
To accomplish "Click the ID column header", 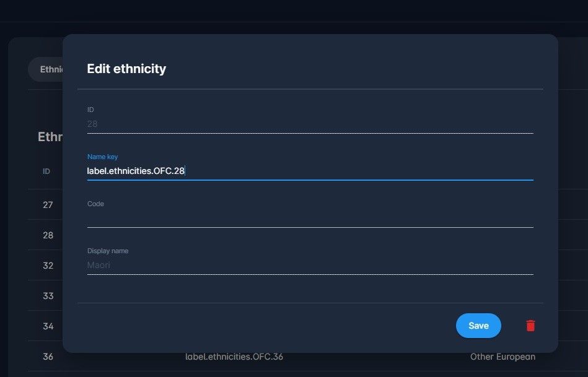I will tap(46, 171).
